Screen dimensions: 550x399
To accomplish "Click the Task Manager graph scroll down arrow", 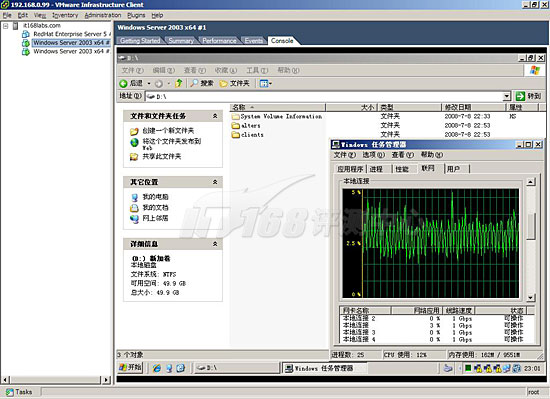I will pyautogui.click(x=531, y=297).
